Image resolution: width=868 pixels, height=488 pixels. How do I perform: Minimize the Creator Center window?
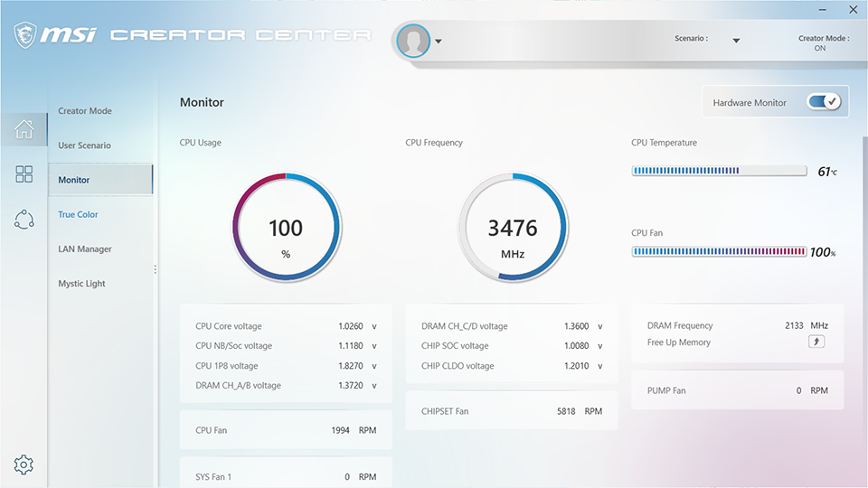click(823, 10)
